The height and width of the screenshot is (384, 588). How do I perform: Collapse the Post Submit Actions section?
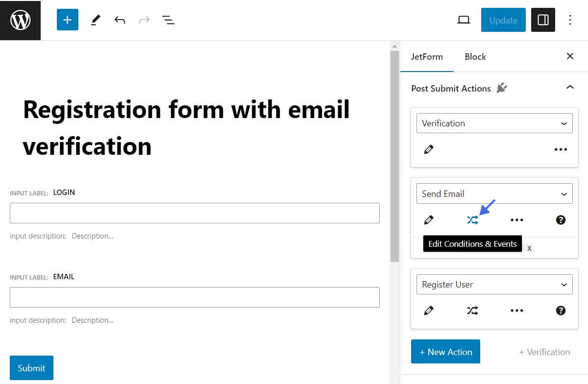click(x=570, y=86)
